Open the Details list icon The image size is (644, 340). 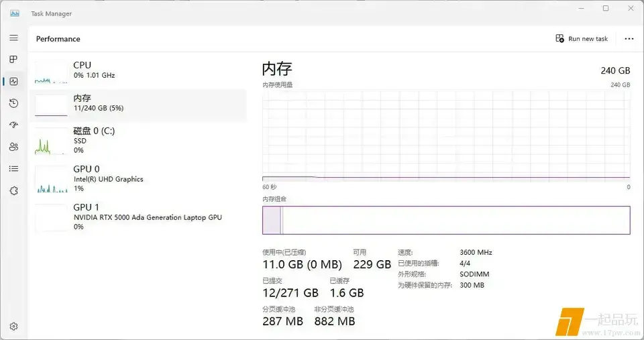(x=13, y=169)
